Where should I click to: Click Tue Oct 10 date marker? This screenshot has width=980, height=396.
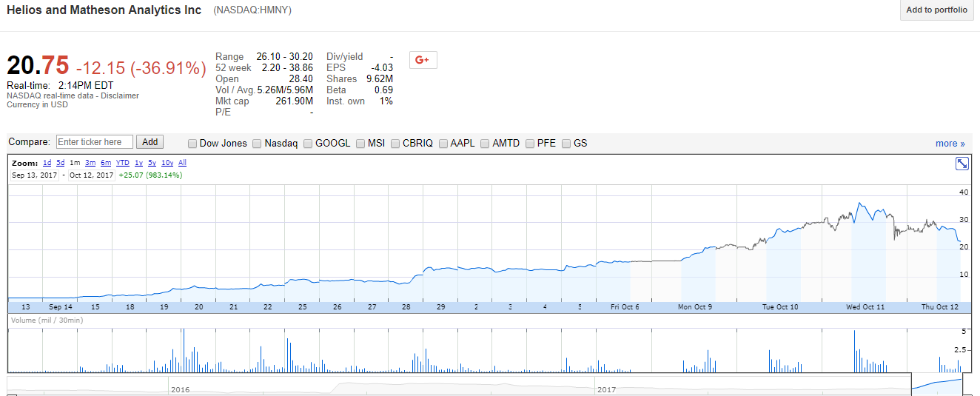point(780,306)
